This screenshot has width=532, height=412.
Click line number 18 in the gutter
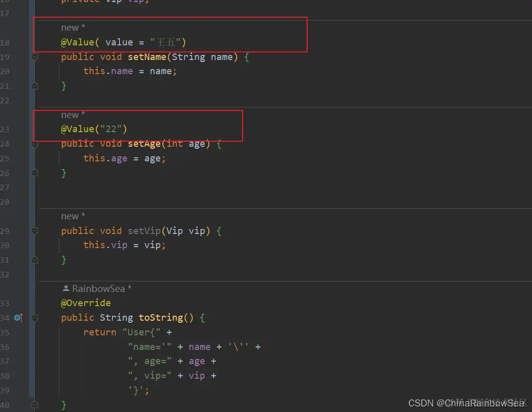(x=5, y=43)
